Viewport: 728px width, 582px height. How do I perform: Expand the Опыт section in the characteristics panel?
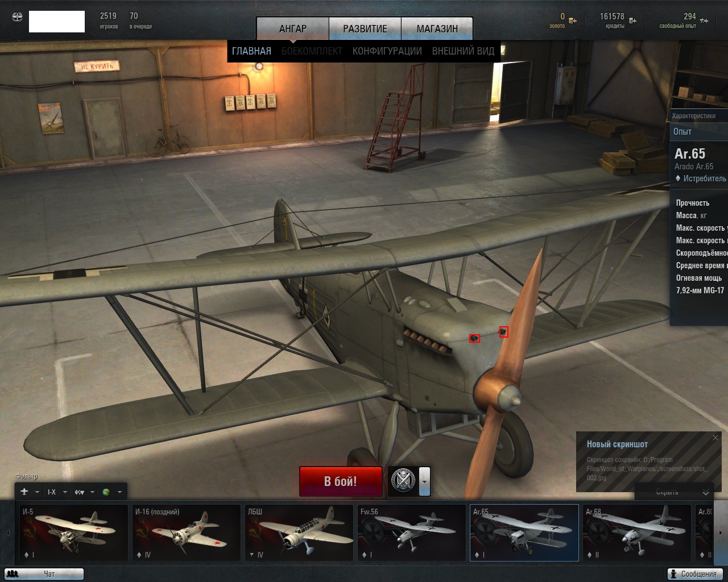point(699,132)
